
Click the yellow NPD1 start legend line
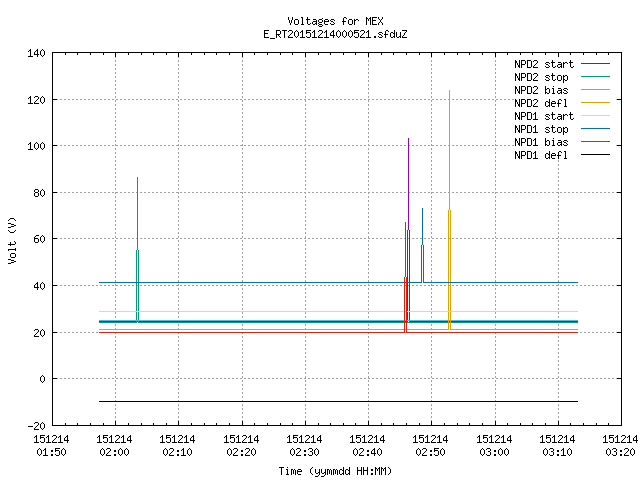595,116
